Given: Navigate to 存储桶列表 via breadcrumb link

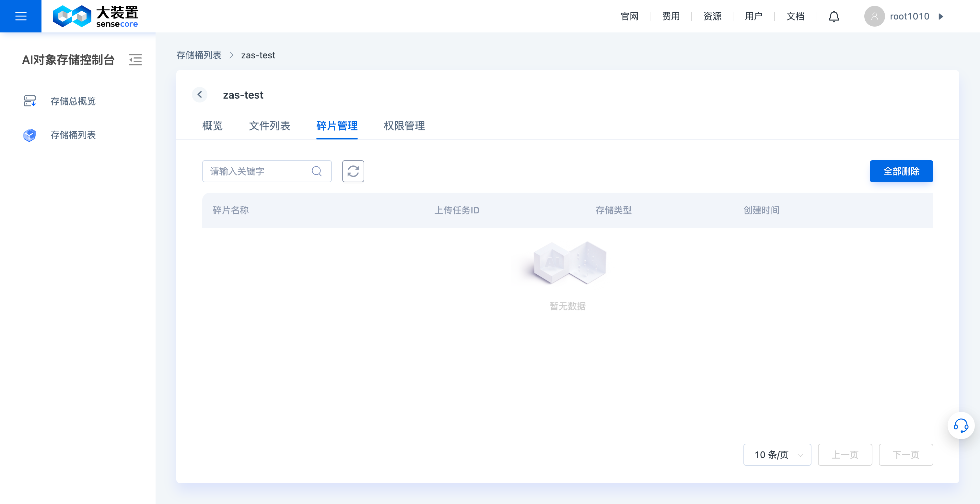Looking at the screenshot, I should click(199, 55).
